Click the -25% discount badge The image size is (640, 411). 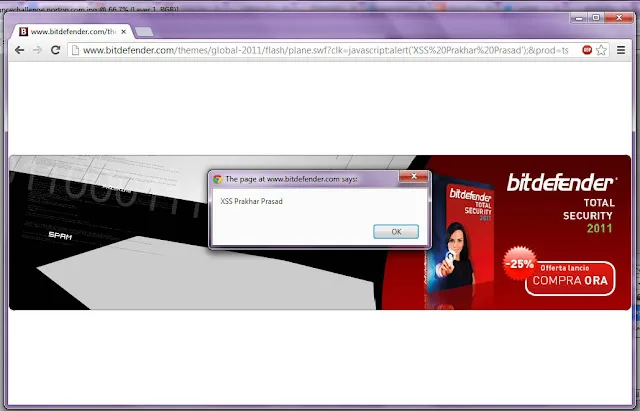[x=519, y=263]
